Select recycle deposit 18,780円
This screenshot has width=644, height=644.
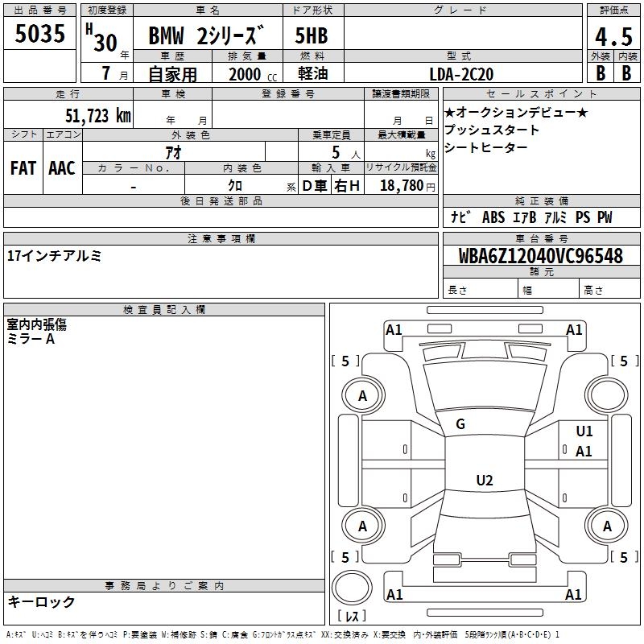[407, 186]
